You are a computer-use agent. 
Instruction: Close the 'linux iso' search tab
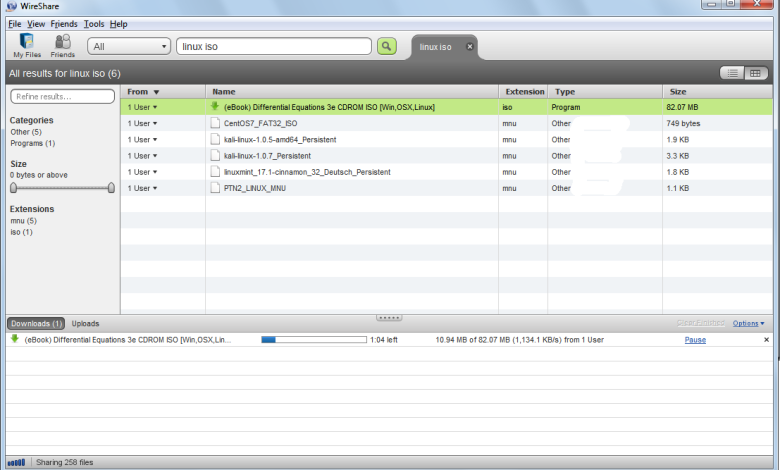(470, 46)
